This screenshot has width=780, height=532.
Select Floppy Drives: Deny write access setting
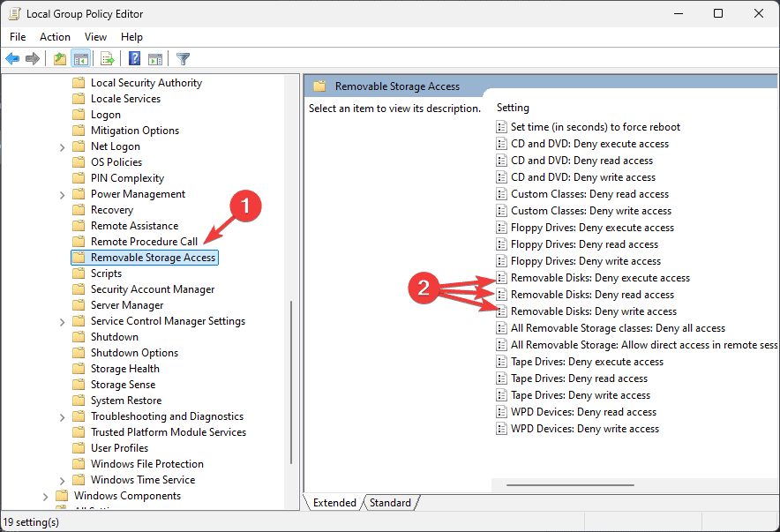click(x=586, y=261)
